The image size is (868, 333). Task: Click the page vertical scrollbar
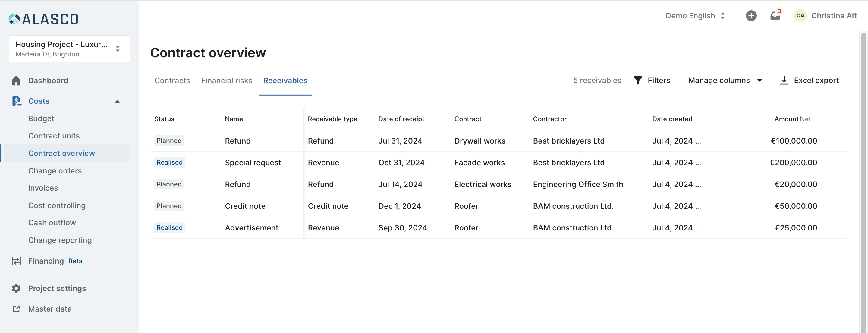pyautogui.click(x=863, y=182)
